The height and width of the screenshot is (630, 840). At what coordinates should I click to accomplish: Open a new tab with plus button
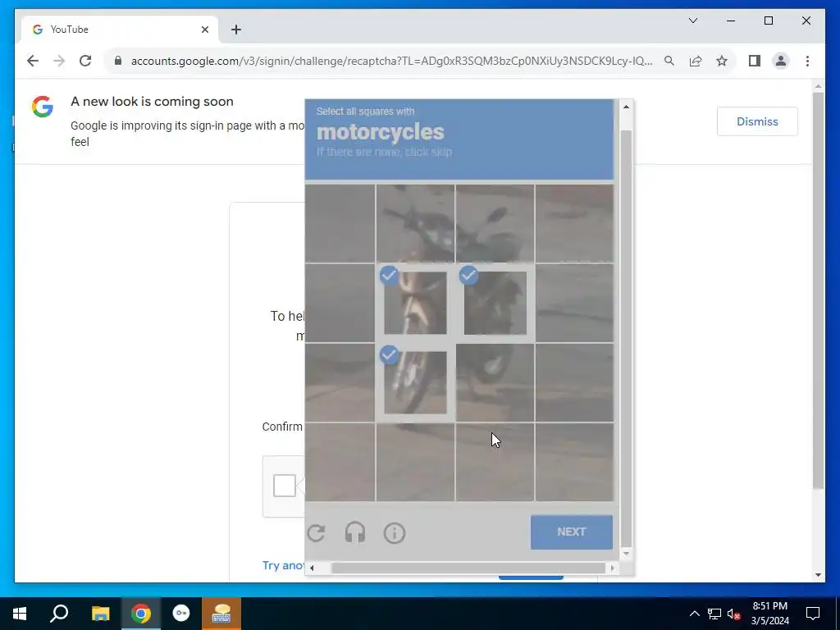click(235, 30)
